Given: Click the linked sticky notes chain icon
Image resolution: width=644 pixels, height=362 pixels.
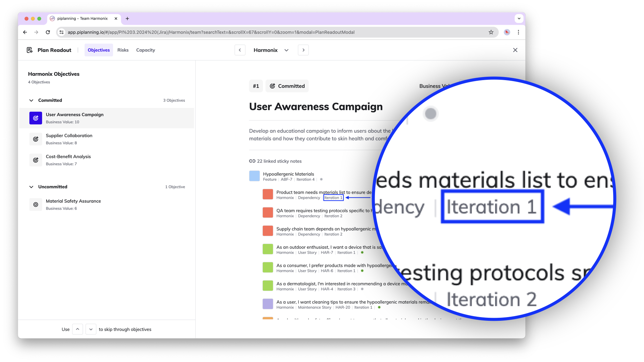Looking at the screenshot, I should pyautogui.click(x=252, y=161).
